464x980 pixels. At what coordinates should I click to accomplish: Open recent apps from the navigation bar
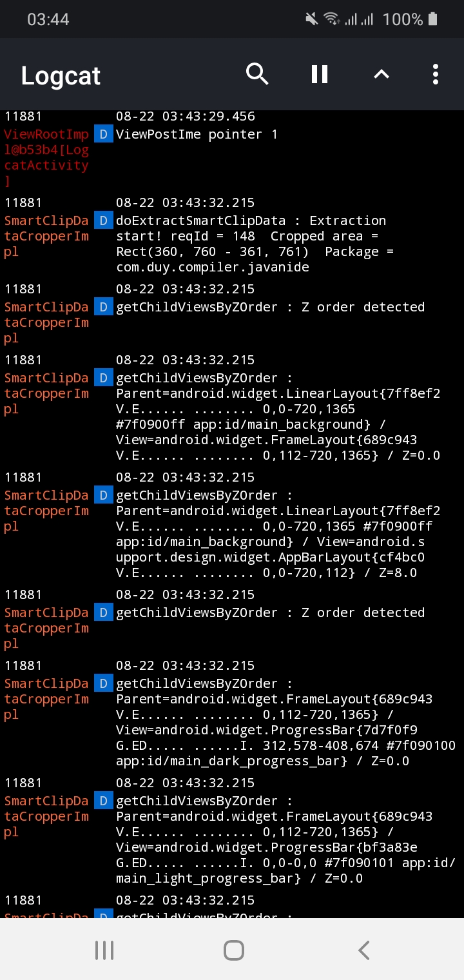pos(104,949)
